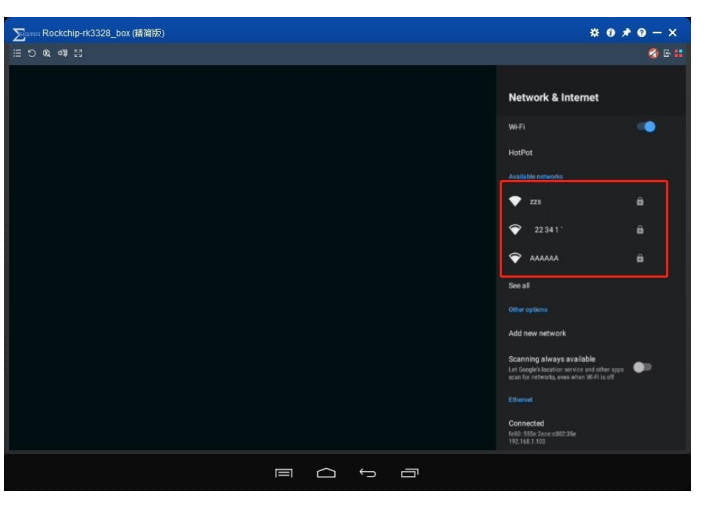707x508 pixels.
Task: Click the Network & Internet heading
Action: click(554, 98)
